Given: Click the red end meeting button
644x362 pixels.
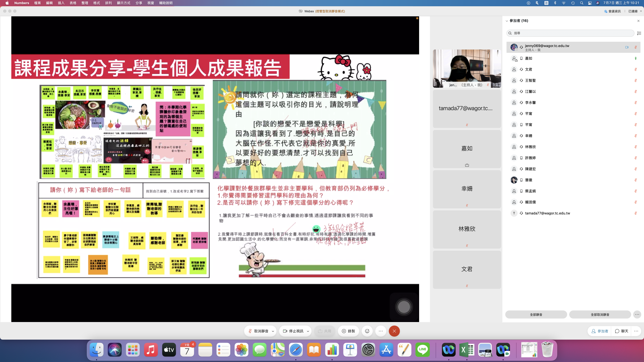Looking at the screenshot, I should 394,331.
